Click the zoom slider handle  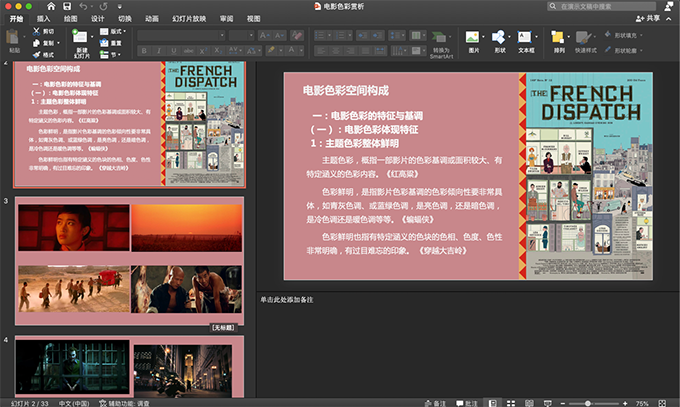(588, 403)
